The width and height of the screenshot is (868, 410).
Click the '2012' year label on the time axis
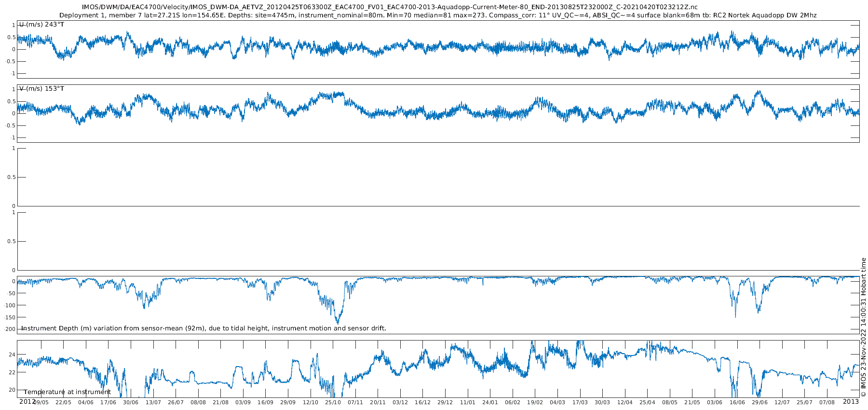pos(27,401)
